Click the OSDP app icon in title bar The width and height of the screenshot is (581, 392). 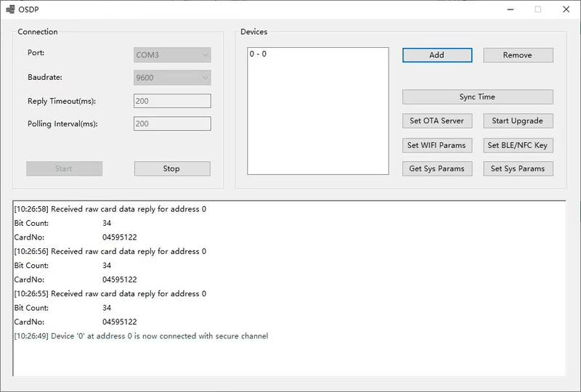(x=10, y=9)
